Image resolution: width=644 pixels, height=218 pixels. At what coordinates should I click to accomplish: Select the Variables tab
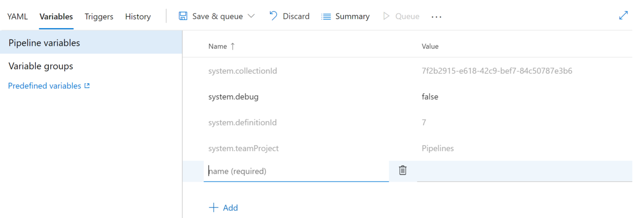tap(56, 17)
